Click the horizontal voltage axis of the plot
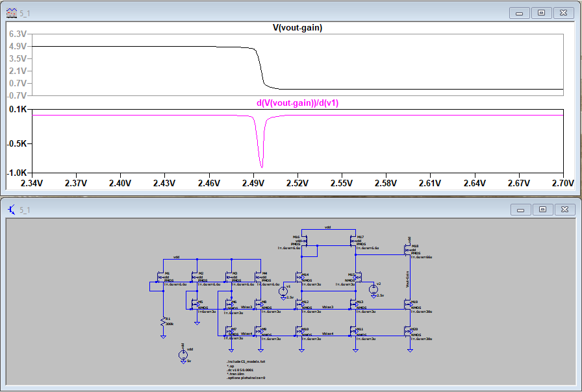582x392 pixels. pos(297,184)
